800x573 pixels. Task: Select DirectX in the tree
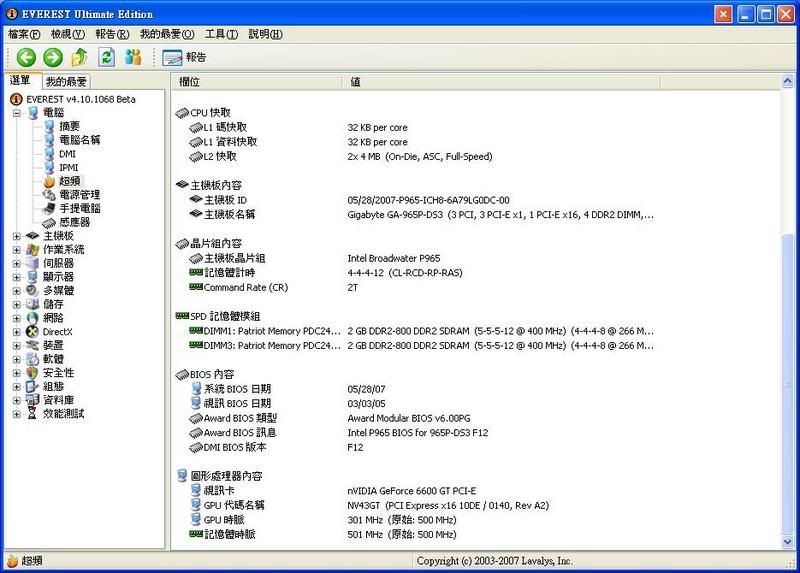[x=57, y=331]
